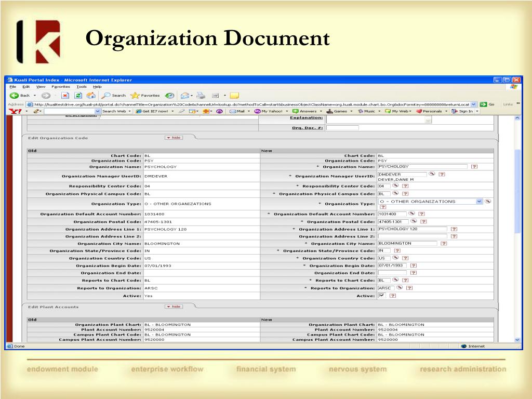Click the Organization Address Line 2 field
The height and width of the screenshot is (399, 532).
tap(412, 236)
